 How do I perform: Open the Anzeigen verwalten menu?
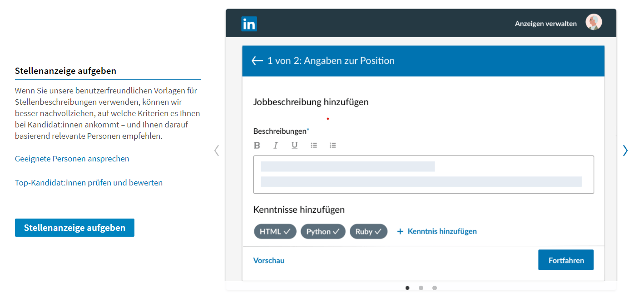(545, 23)
